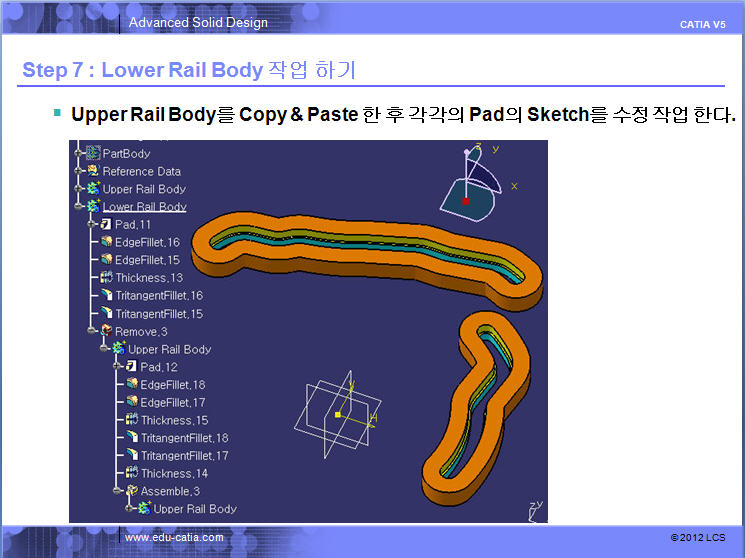Image resolution: width=745 pixels, height=558 pixels.
Task: Click the Remove.3 boolean operation icon
Action: 106,331
